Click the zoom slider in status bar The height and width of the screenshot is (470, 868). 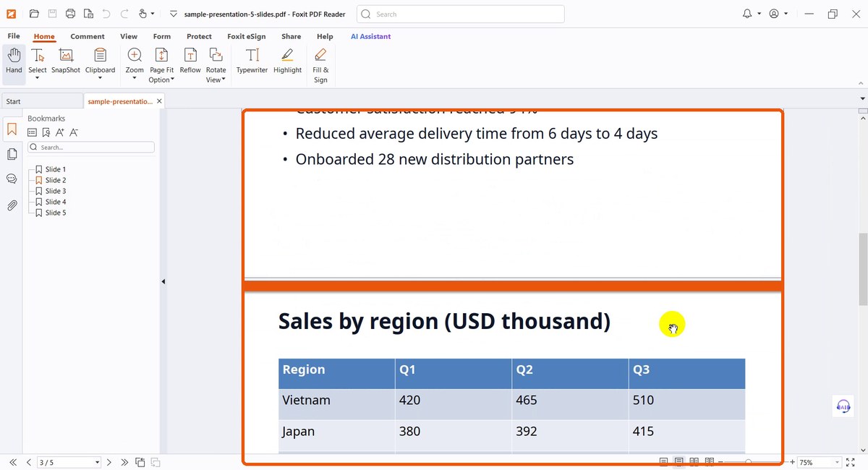point(748,462)
